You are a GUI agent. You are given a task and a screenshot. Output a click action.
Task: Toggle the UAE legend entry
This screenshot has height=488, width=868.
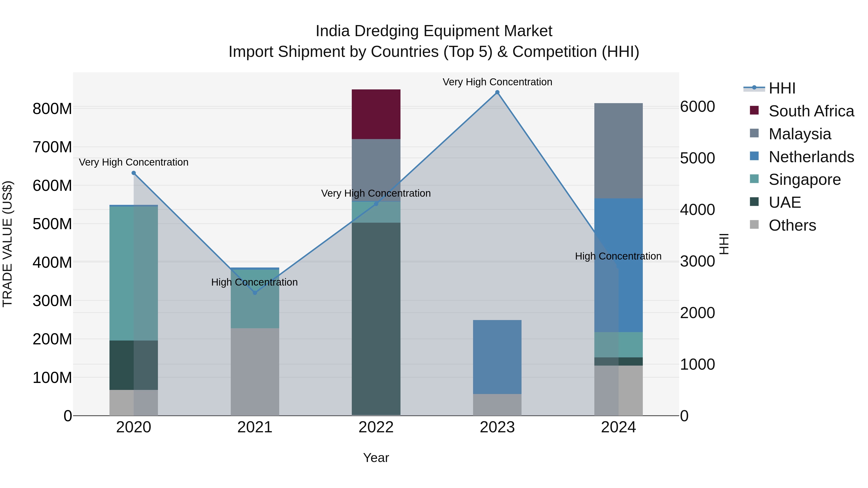(x=775, y=202)
